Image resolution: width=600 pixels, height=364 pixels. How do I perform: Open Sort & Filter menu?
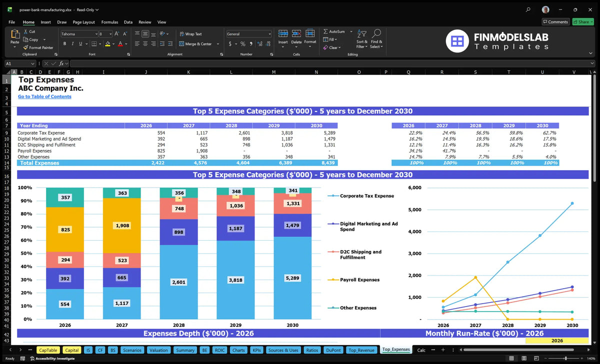(361, 39)
